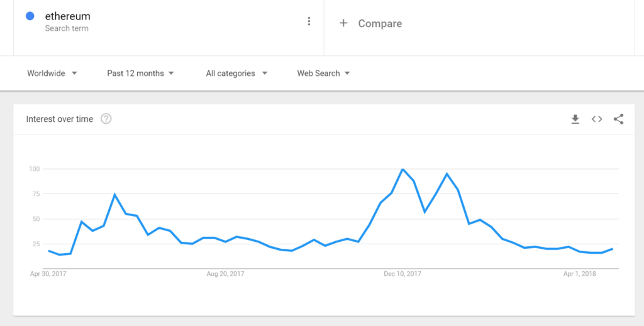Open the three-dot menu for ethereum term

click(309, 21)
